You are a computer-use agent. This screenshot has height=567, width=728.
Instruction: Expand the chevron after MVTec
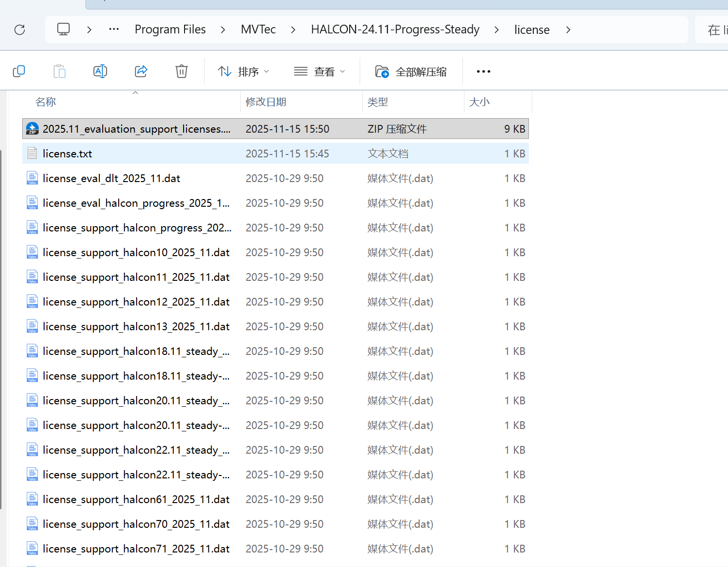[293, 30]
